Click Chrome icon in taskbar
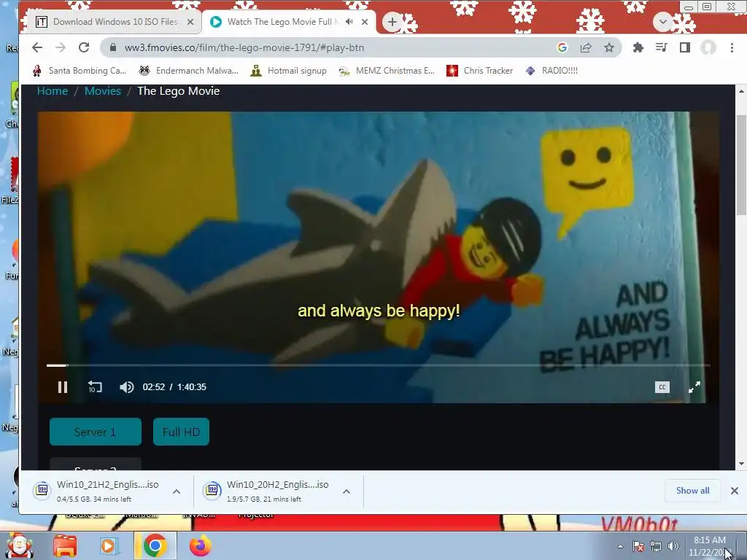Screen dimensions: 747x560 point(155,546)
